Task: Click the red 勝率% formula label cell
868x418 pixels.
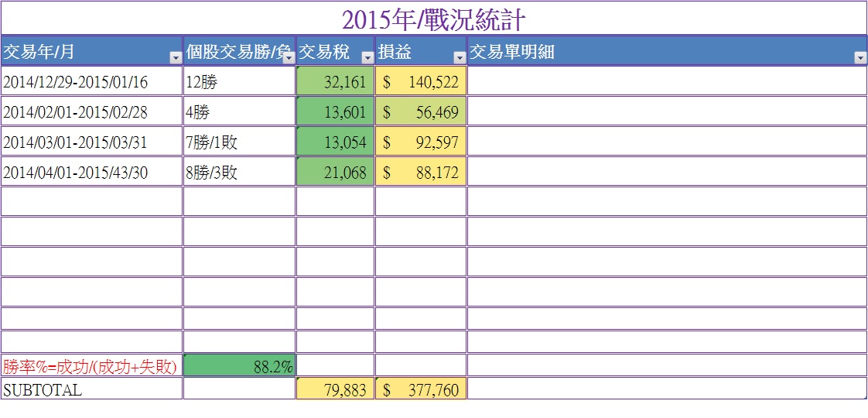Action: point(92,365)
